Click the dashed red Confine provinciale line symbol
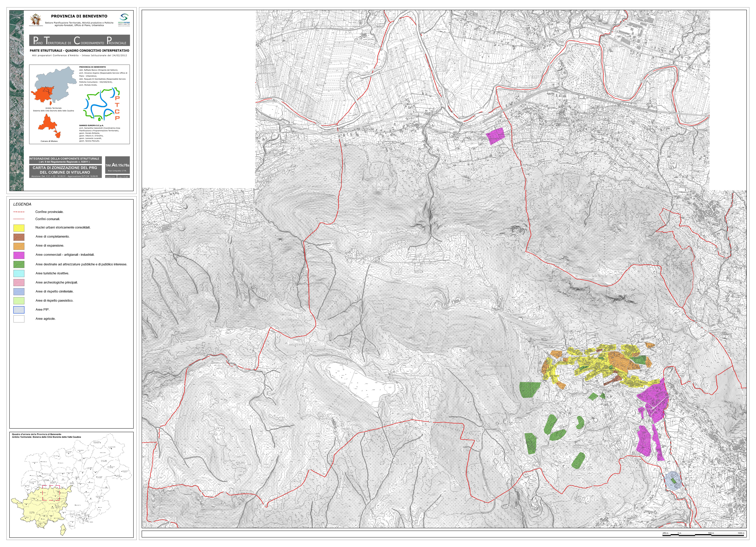 coord(19,212)
